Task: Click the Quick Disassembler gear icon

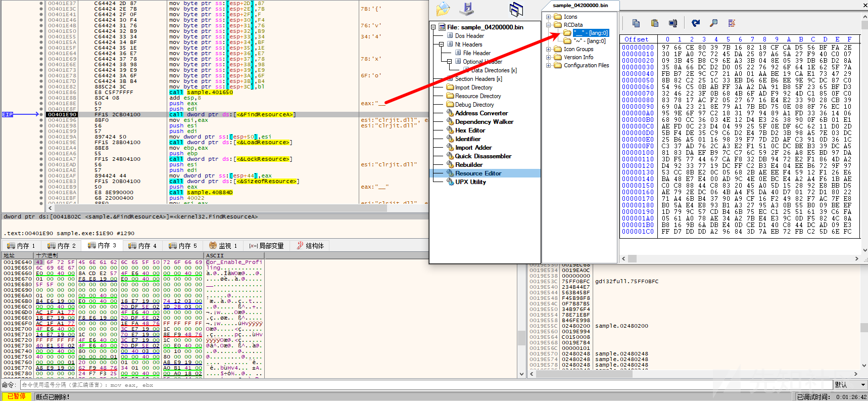Action: point(450,156)
